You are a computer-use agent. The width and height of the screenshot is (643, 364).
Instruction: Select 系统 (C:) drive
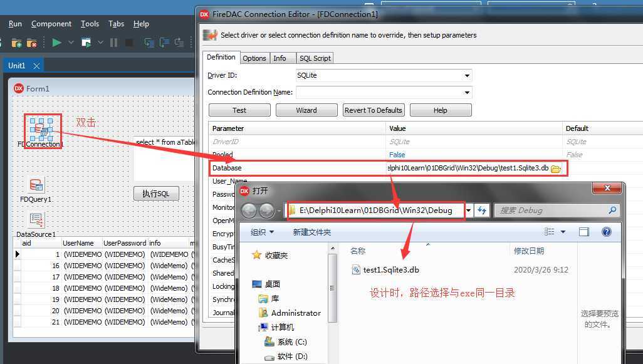click(x=292, y=342)
